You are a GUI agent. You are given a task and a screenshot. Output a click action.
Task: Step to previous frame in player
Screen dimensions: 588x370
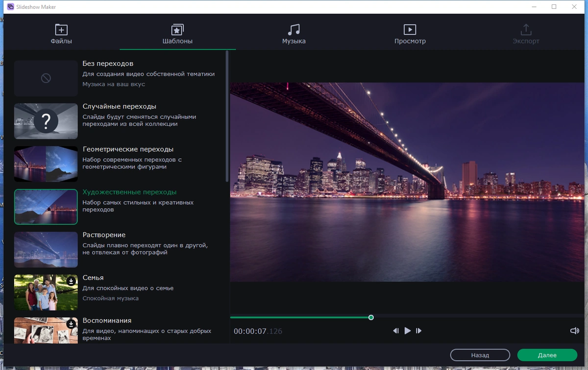coord(396,331)
